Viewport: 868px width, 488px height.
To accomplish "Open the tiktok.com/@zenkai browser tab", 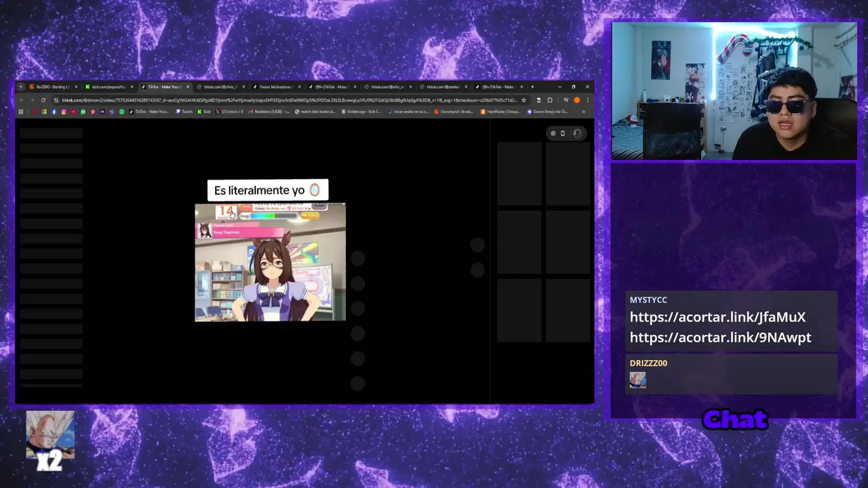I will pyautogui.click(x=444, y=87).
